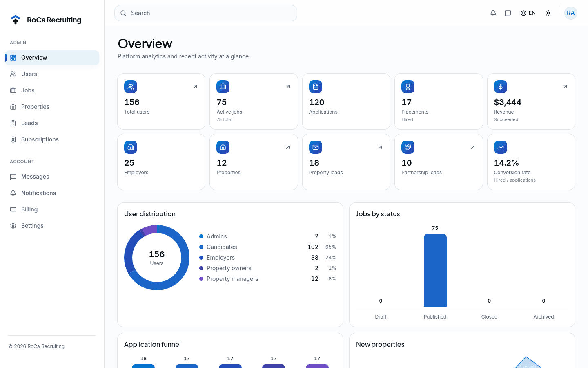Image resolution: width=588 pixels, height=368 pixels.
Task: Click the Revenue dollar icon
Action: [501, 87]
